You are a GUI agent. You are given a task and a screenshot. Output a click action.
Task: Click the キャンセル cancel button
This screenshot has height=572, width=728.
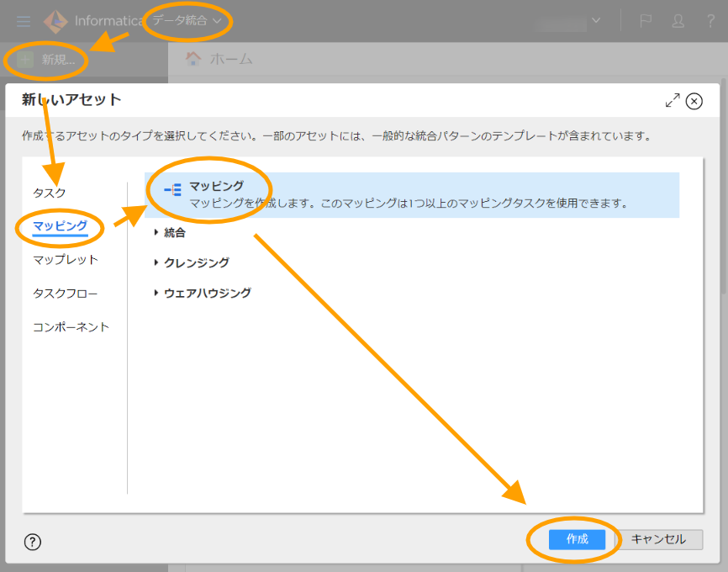pyautogui.click(x=658, y=539)
